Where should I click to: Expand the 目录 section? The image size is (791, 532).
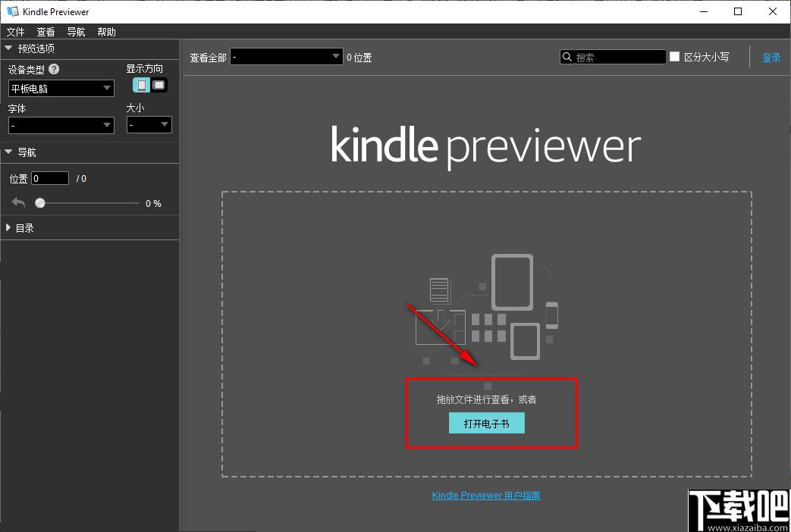click(8, 227)
